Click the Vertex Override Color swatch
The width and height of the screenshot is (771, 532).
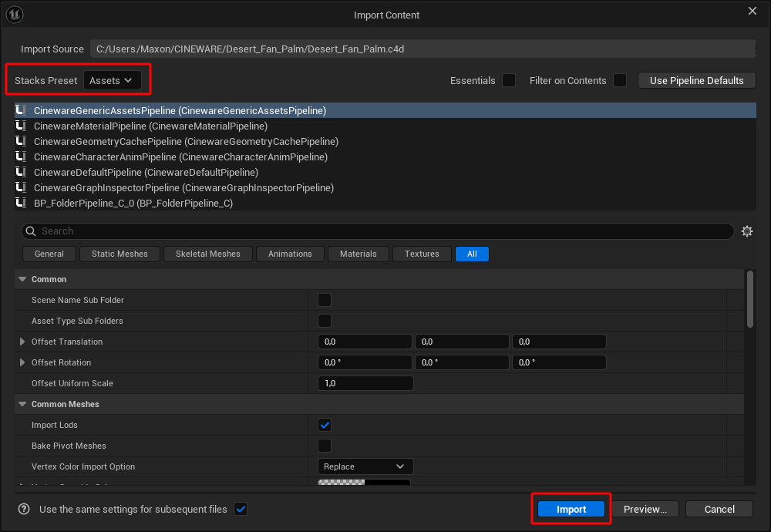(364, 483)
